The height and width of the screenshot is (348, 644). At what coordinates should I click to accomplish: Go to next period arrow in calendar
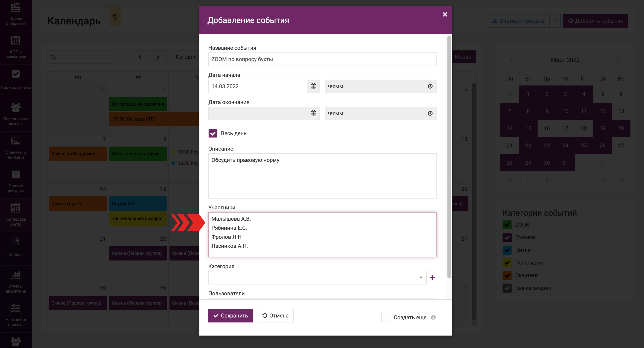157,57
